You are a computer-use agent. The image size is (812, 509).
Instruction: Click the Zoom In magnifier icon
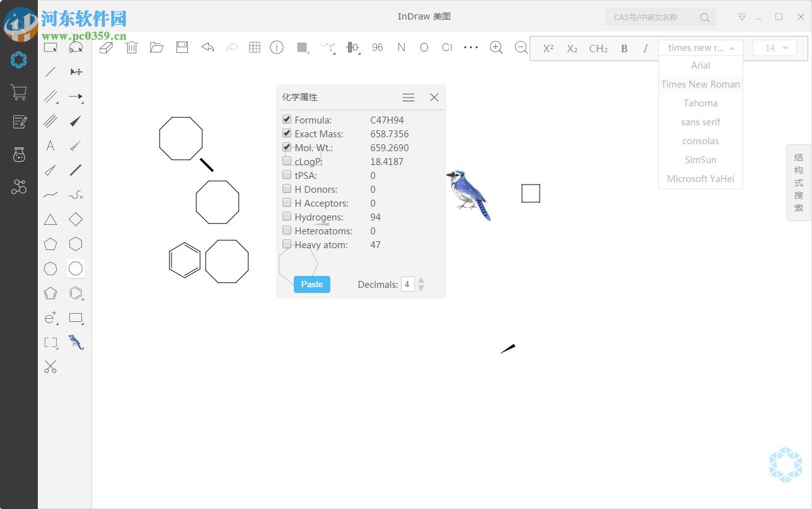click(x=496, y=47)
